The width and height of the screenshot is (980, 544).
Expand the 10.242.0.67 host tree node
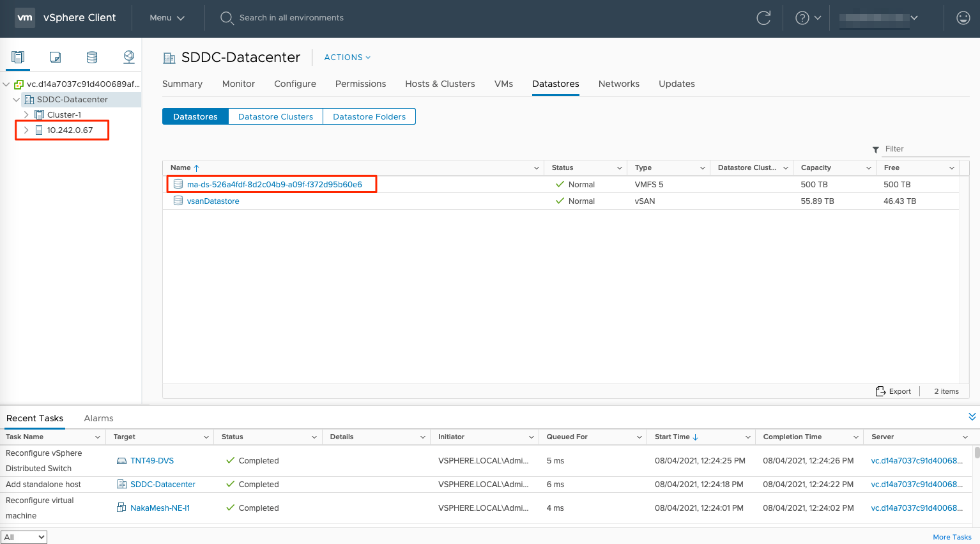pos(26,130)
